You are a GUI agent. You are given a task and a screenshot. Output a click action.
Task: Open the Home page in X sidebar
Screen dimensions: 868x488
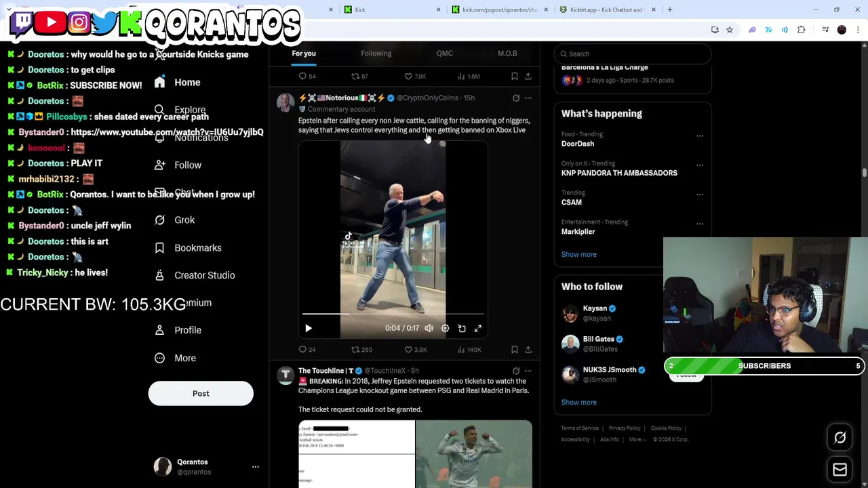178,83
